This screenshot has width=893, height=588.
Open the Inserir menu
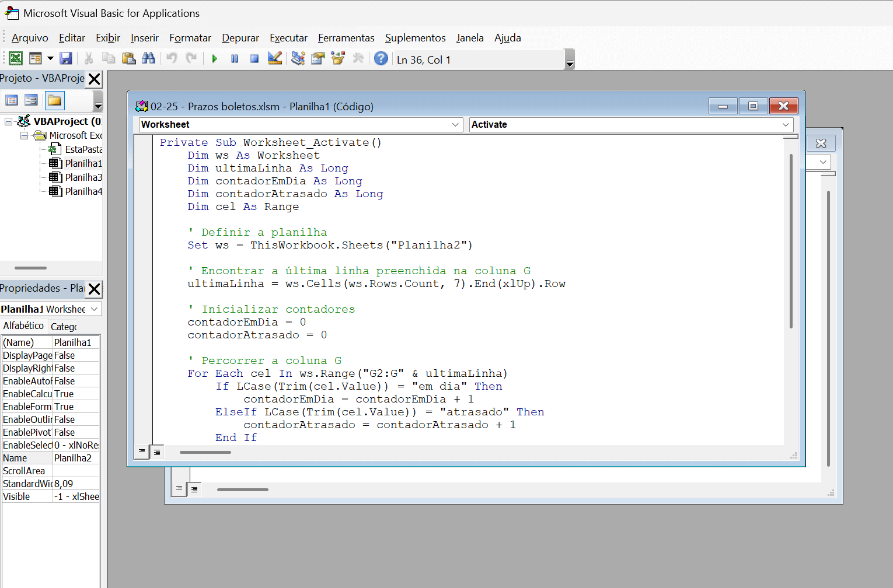pyautogui.click(x=145, y=38)
